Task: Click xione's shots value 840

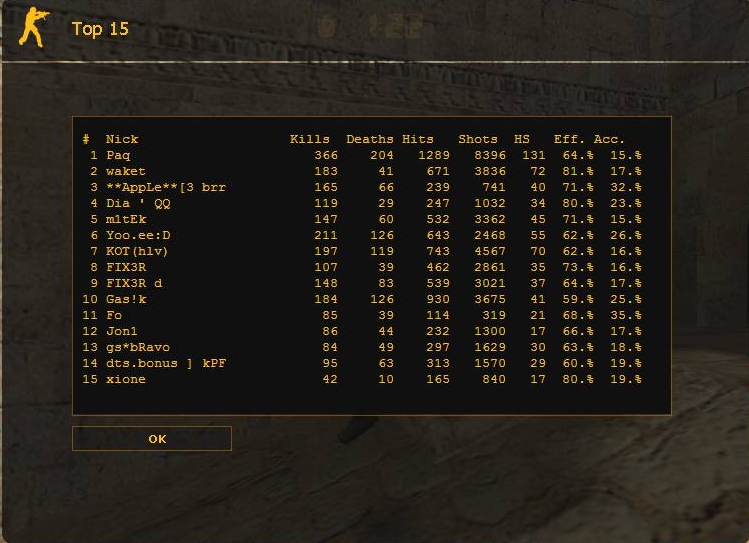Action: [x=494, y=379]
